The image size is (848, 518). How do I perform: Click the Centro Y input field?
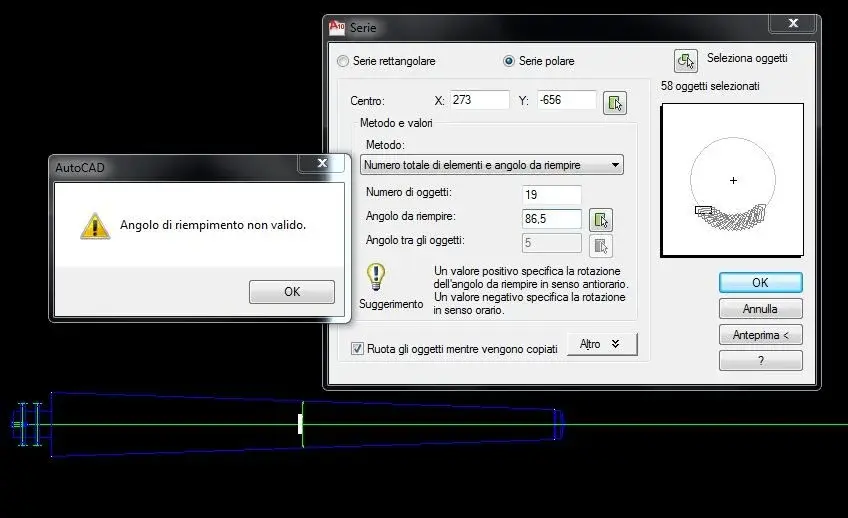[567, 100]
